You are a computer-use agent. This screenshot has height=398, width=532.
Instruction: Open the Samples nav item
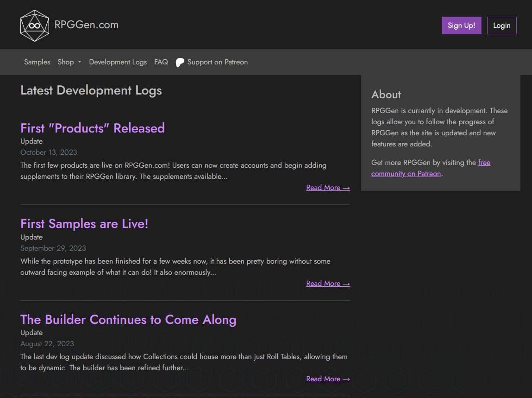(x=37, y=62)
